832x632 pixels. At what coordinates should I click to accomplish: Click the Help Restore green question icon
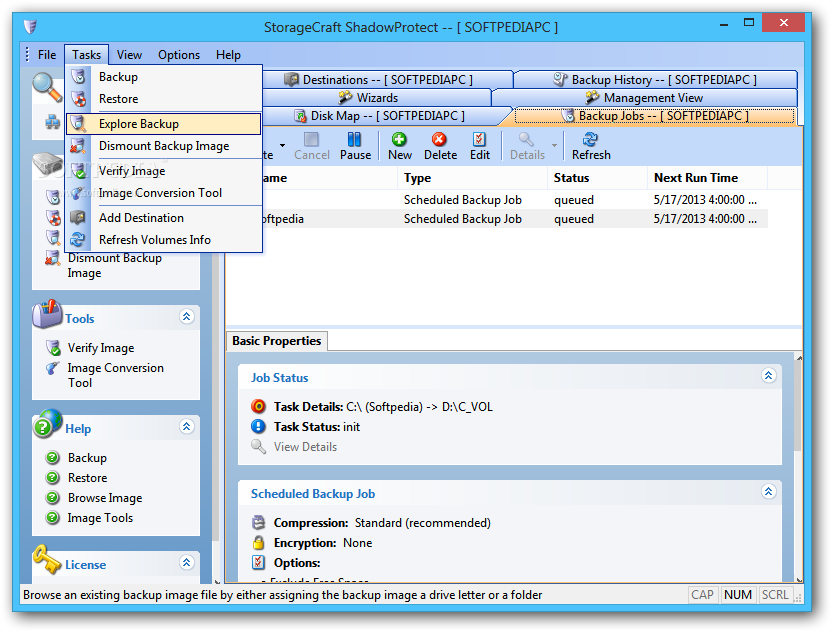[52, 478]
